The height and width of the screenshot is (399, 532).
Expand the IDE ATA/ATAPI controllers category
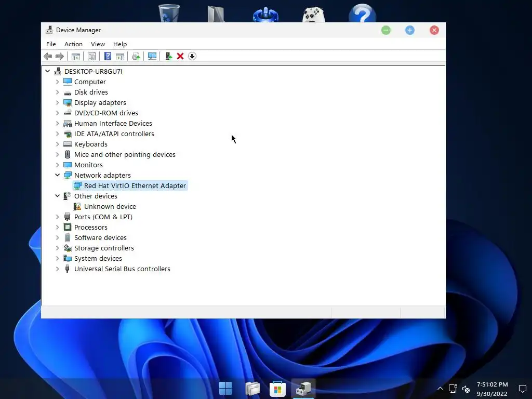pos(57,134)
